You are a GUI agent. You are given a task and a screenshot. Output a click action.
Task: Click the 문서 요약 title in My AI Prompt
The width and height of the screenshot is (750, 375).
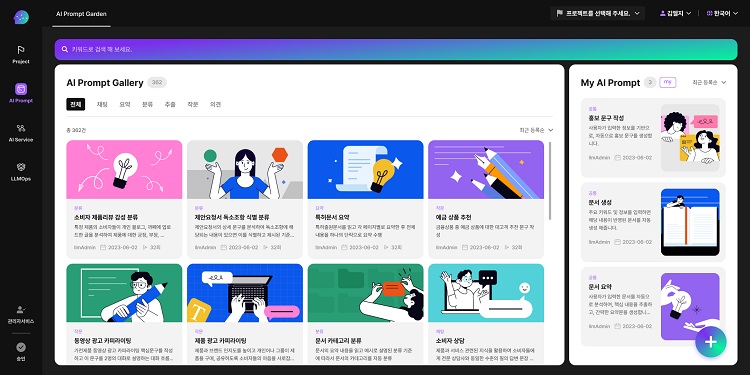600,287
